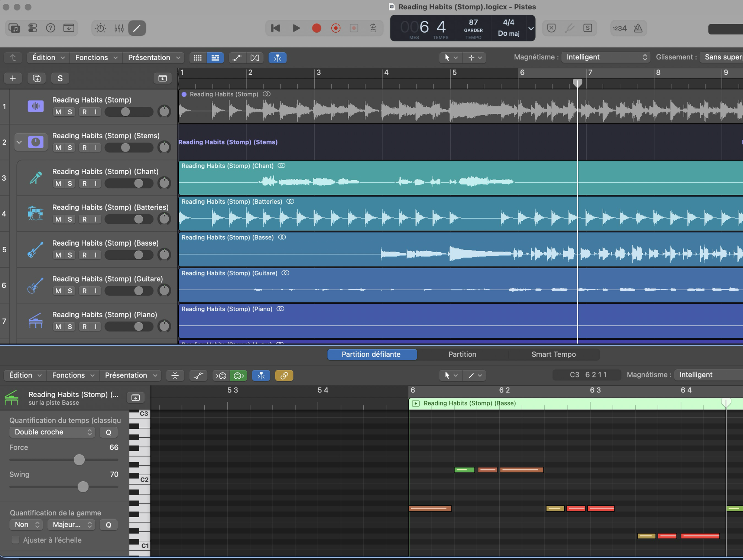Click the tempo value 87

point(473,22)
